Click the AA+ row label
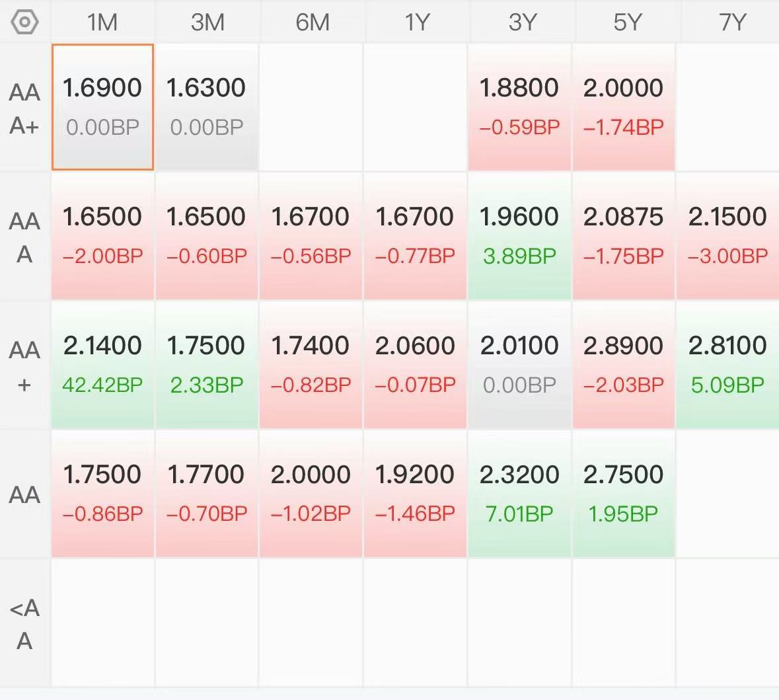Viewport: 779px width, 700px height. [x=24, y=366]
